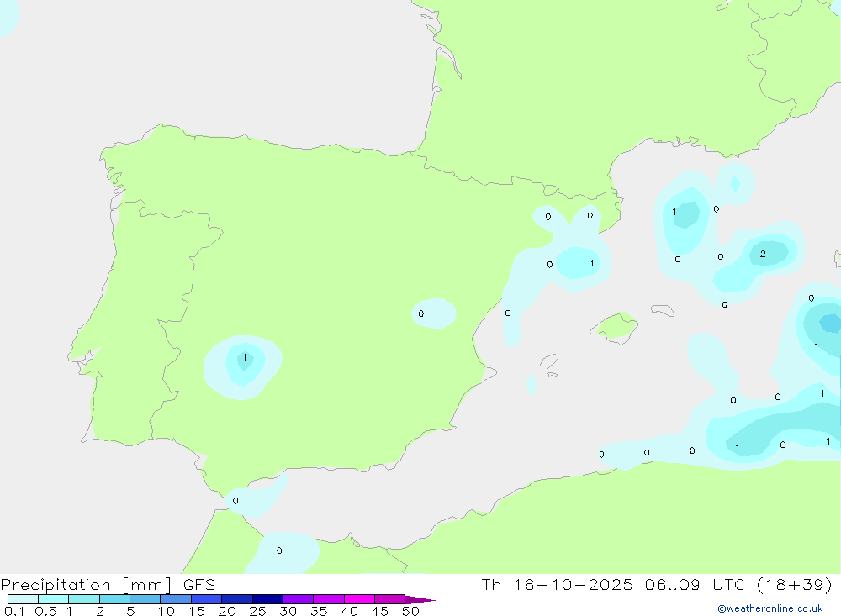Pick the 15–20 mm legend color
Viewport: 841px width, 616px height.
206,599
